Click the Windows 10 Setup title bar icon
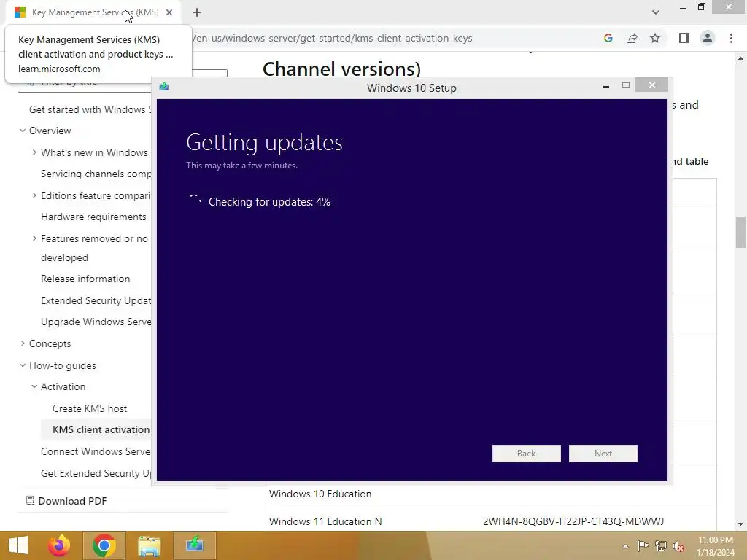747x560 pixels. tap(164, 86)
